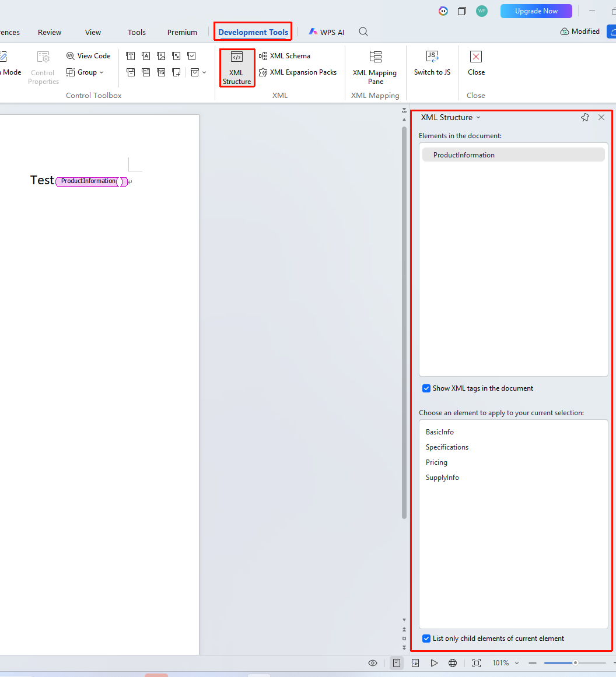Click the fit-to-page full screen icon
The width and height of the screenshot is (616, 677).
point(477,663)
